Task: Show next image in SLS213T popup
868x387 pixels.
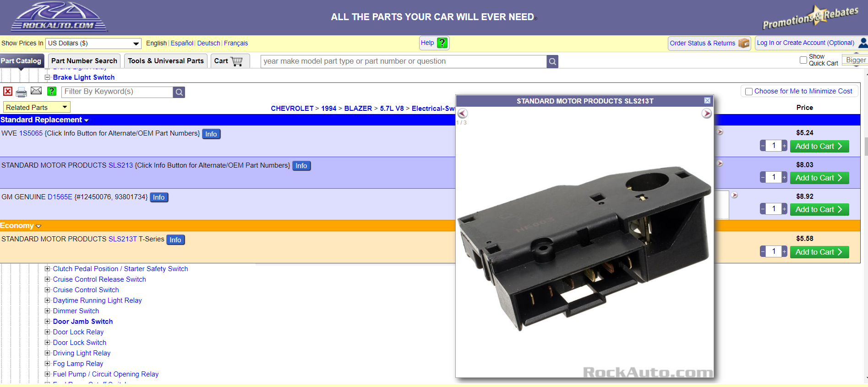Action: click(707, 114)
